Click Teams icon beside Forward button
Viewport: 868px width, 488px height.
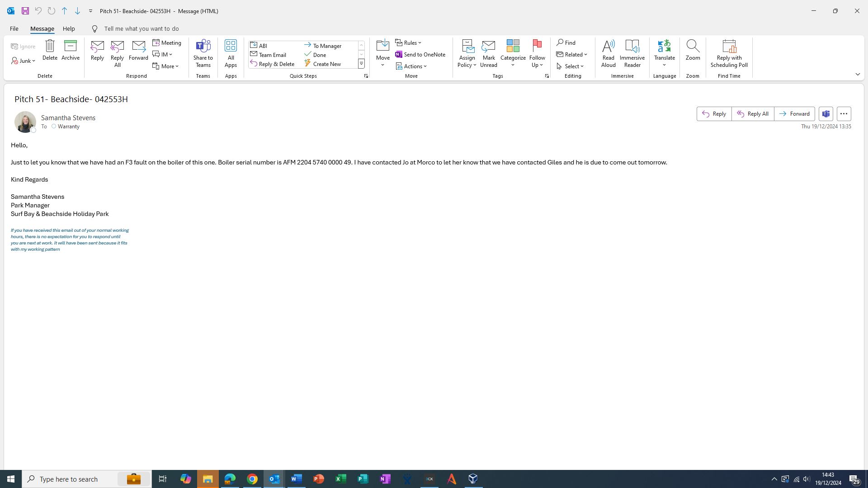tap(826, 114)
